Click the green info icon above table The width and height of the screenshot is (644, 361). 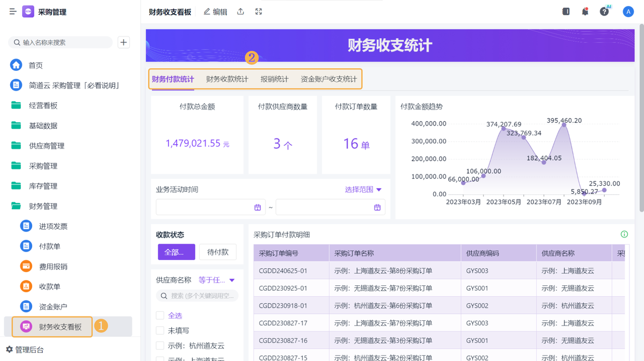tap(624, 234)
